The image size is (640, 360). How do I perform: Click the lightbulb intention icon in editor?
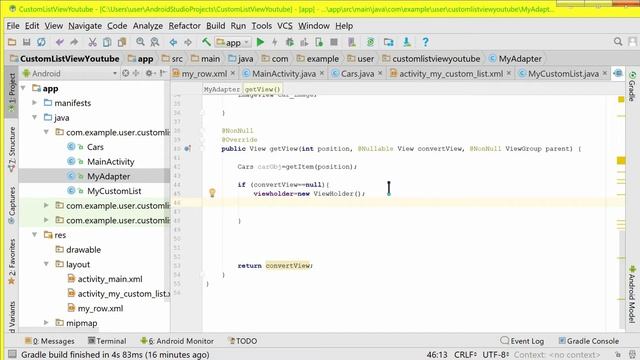[x=212, y=193]
